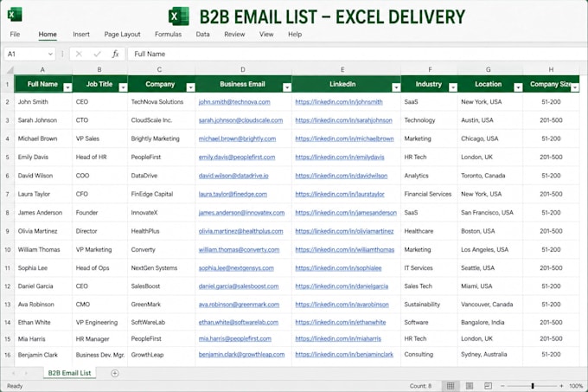Switch to Page Break Preview icon
588x392 pixels.
click(x=488, y=386)
